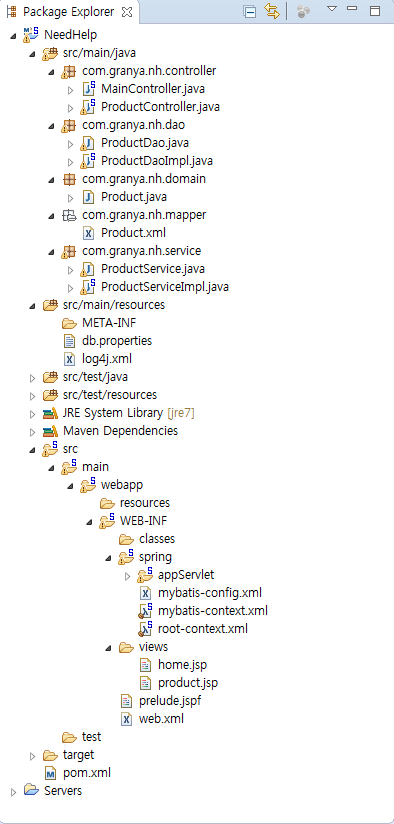
Task: Select the main folder label
Action: pyautogui.click(x=96, y=467)
